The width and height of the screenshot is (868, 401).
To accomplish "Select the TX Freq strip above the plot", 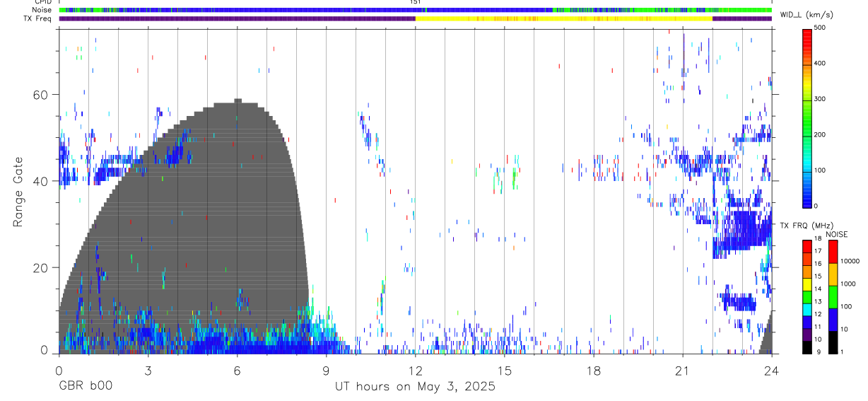I will [x=415, y=18].
